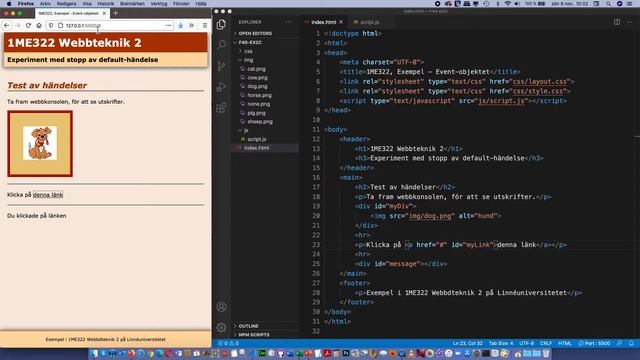Click the tracking protection shield icon
Image resolution: width=640 pixels, height=360 pixels.
(51, 25)
